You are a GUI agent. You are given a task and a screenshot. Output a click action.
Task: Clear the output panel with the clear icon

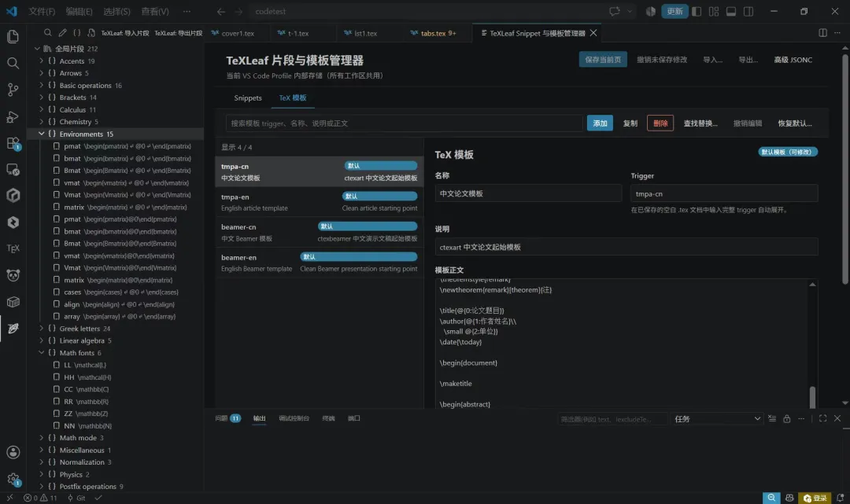pos(772,418)
